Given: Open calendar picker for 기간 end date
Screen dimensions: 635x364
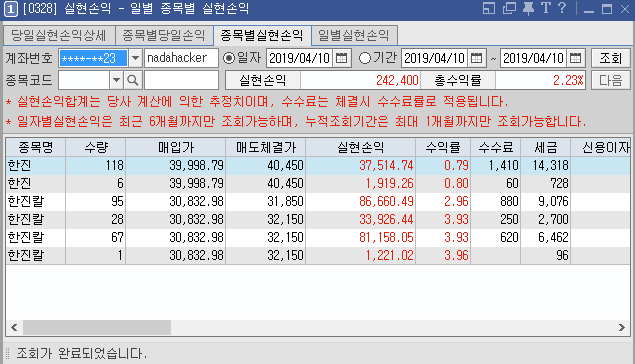Looking at the screenshot, I should pyautogui.click(x=575, y=58).
